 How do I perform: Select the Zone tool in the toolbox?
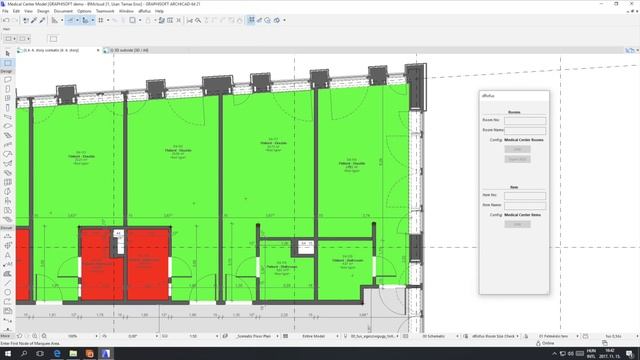(8, 211)
